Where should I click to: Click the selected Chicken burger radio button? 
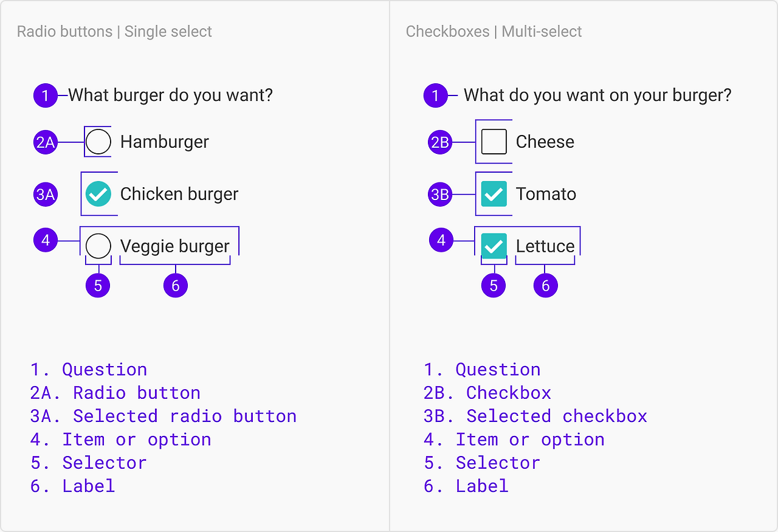coord(98,194)
